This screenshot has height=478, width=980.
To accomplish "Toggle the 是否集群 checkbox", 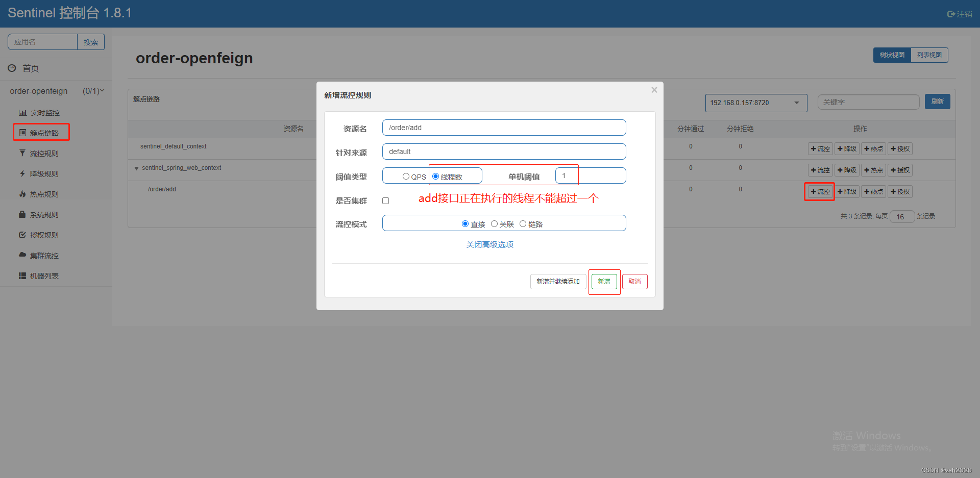I will (x=386, y=201).
